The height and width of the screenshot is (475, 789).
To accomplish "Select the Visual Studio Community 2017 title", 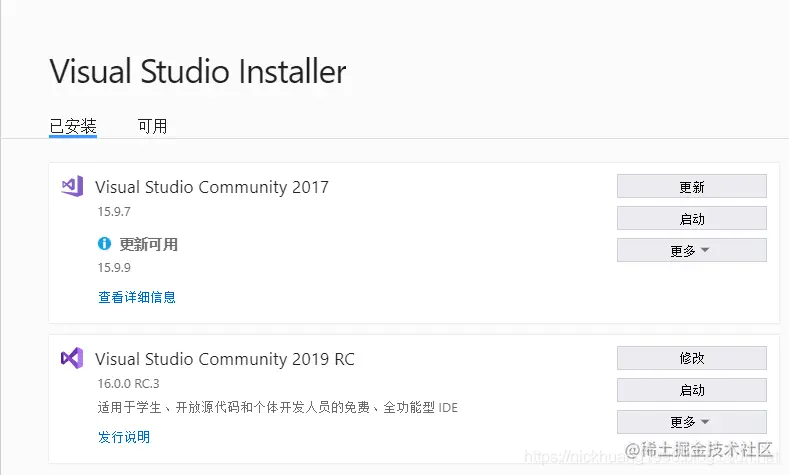I will [x=212, y=187].
